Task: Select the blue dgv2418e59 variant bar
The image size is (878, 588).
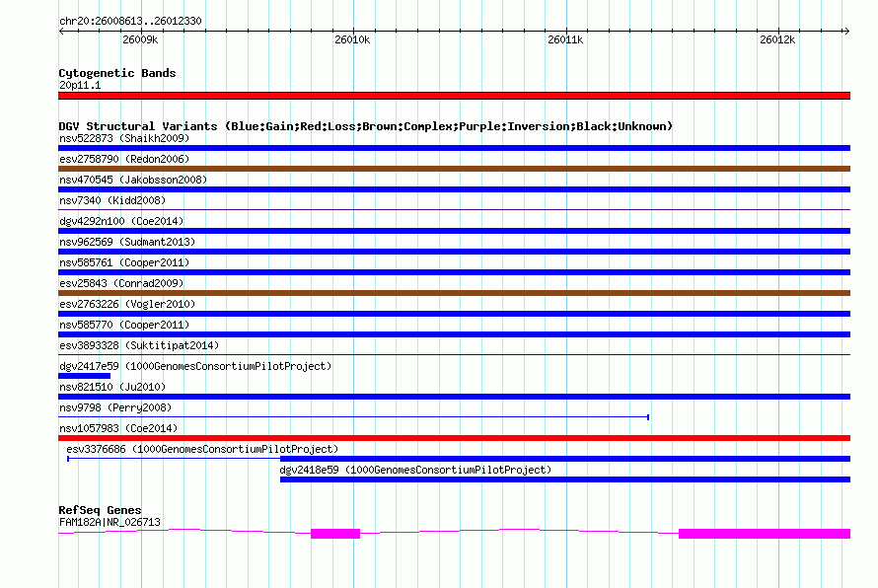Action: coord(565,479)
